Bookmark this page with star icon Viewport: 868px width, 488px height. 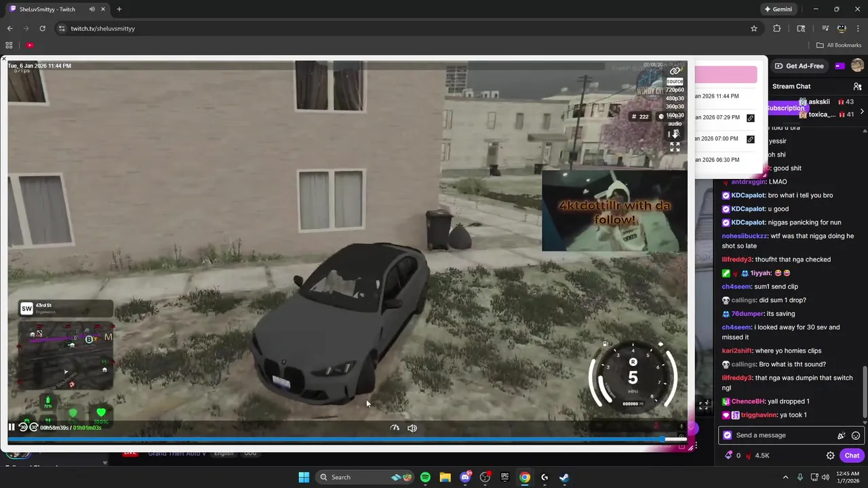coord(753,28)
